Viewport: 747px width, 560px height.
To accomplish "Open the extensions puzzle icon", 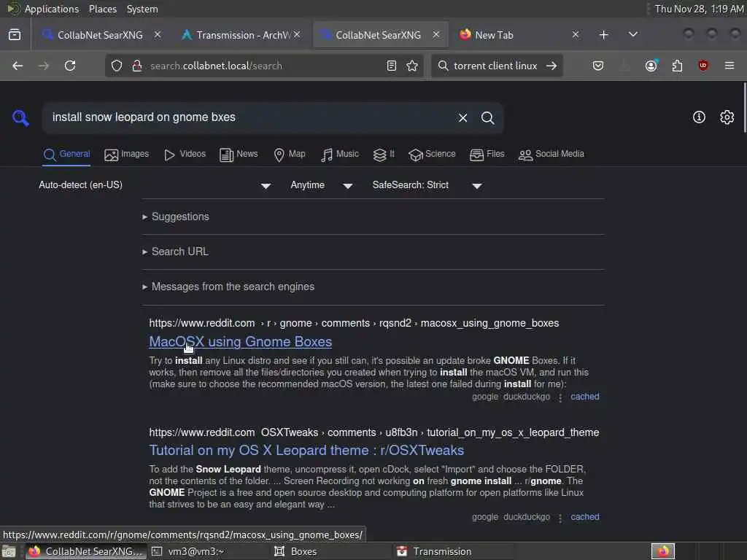I will coord(677,66).
